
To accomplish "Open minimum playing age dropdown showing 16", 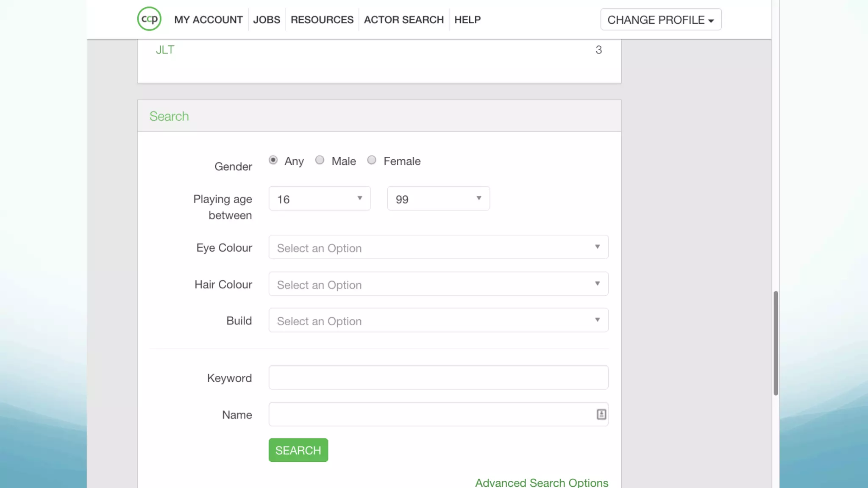I will 320,199.
